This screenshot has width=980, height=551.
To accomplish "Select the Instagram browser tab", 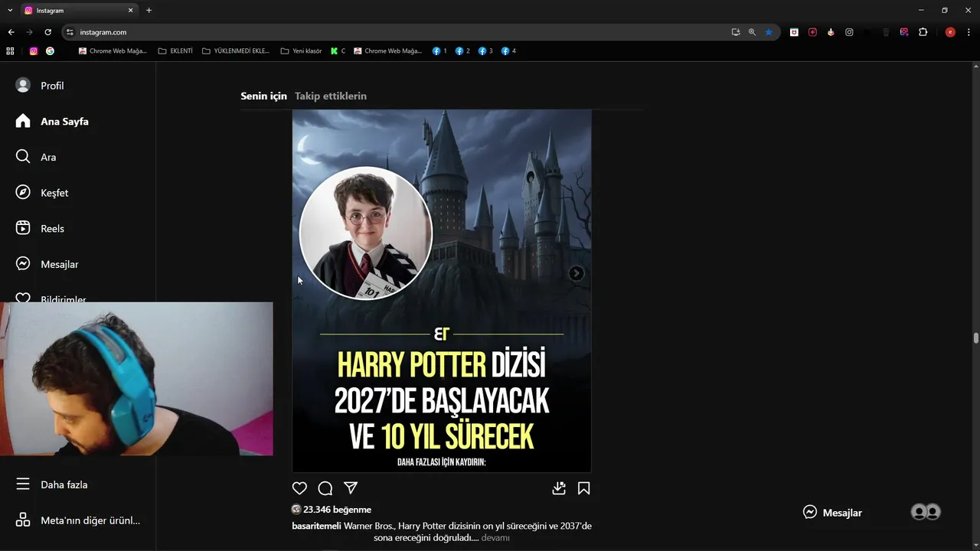I will [x=79, y=11].
